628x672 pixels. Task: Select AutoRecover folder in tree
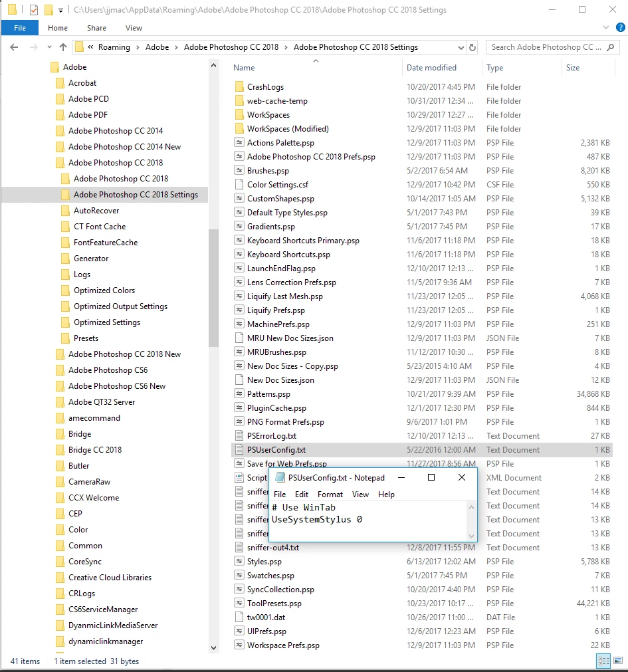96,211
